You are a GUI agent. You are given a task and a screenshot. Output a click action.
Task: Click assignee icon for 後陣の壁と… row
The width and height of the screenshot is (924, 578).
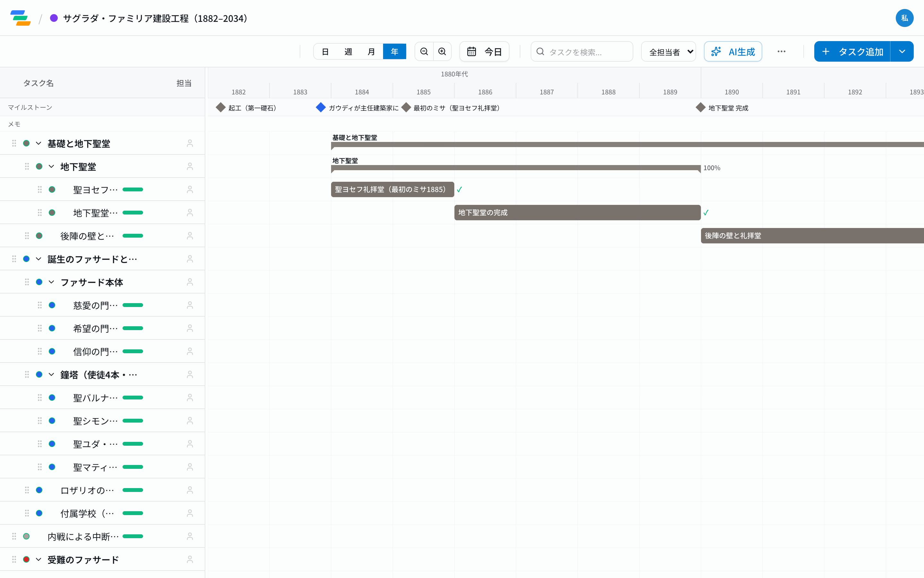pos(190,236)
